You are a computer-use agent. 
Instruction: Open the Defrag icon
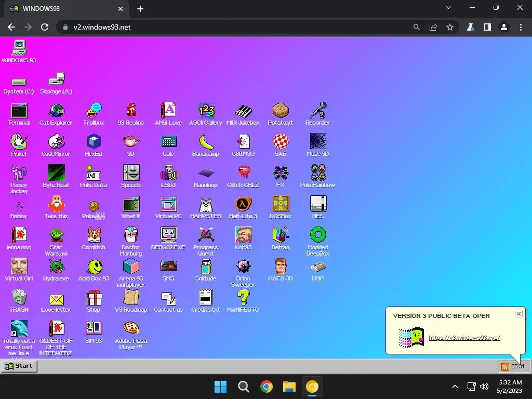pyautogui.click(x=280, y=239)
